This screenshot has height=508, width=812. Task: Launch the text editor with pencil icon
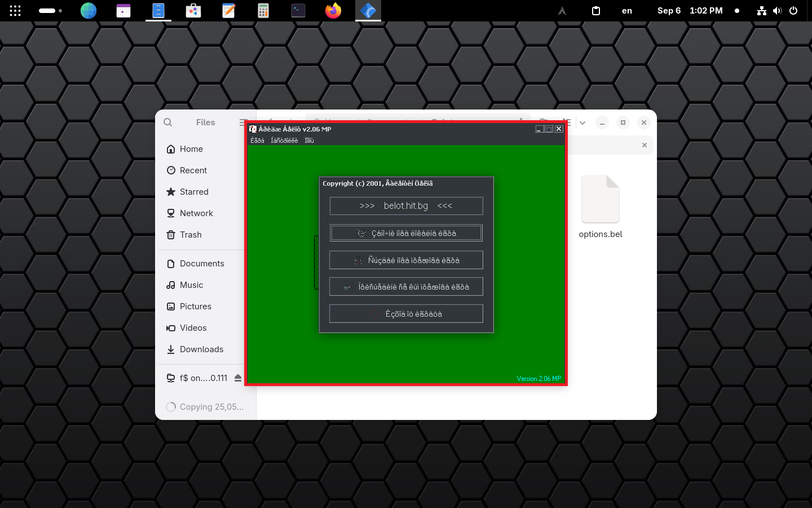228,11
